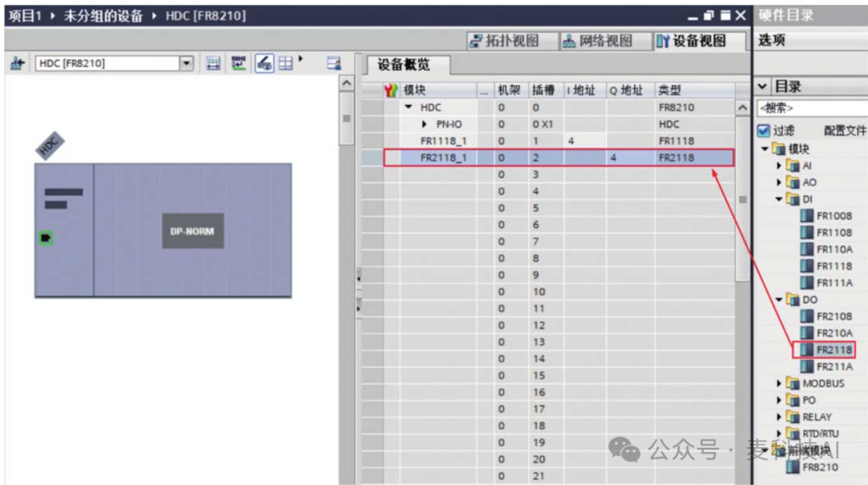Click the FR210A module icon in catalog
The image size is (868, 485).
(x=807, y=333)
